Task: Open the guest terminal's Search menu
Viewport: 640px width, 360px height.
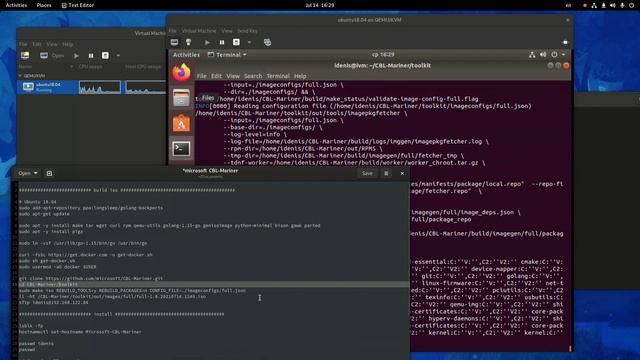Action: click(253, 76)
